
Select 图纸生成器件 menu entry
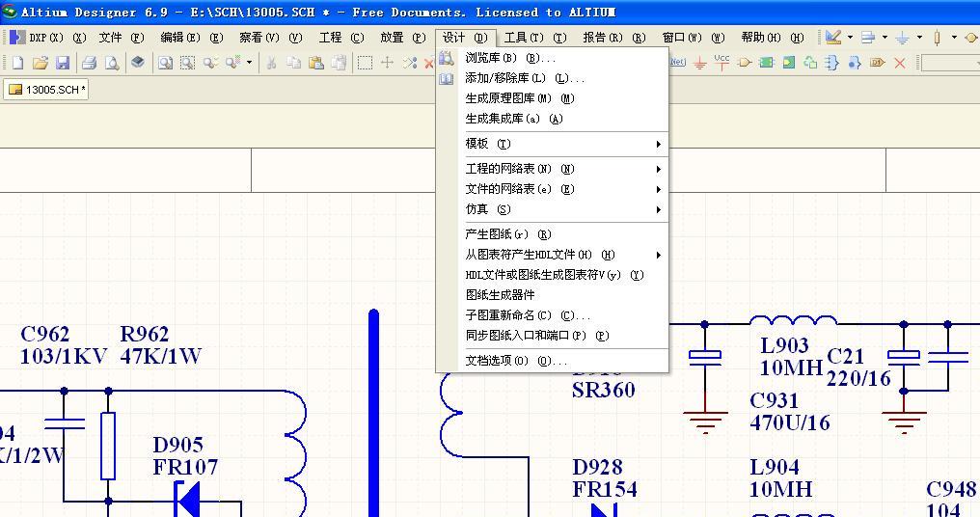553,294
